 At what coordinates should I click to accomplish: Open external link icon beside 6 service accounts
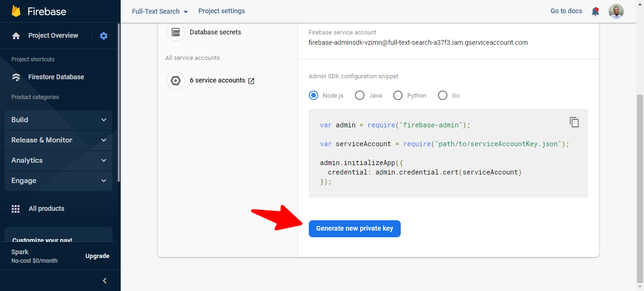(x=251, y=81)
